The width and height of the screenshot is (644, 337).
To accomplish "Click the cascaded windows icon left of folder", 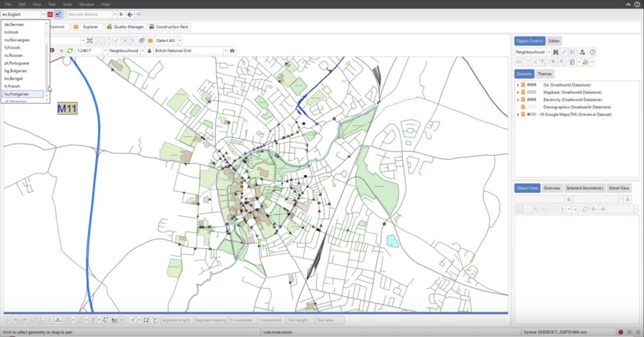I will (x=142, y=40).
